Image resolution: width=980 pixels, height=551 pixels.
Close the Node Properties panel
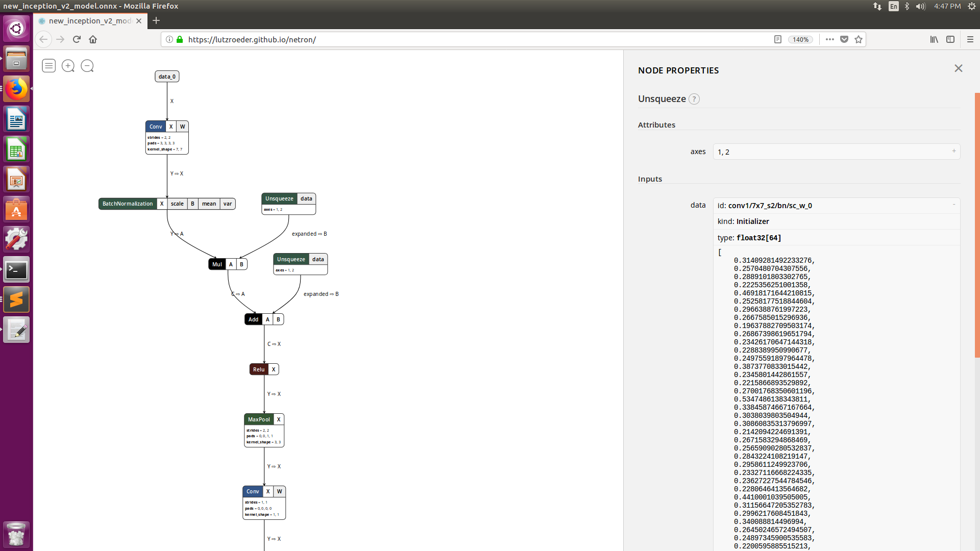point(958,68)
